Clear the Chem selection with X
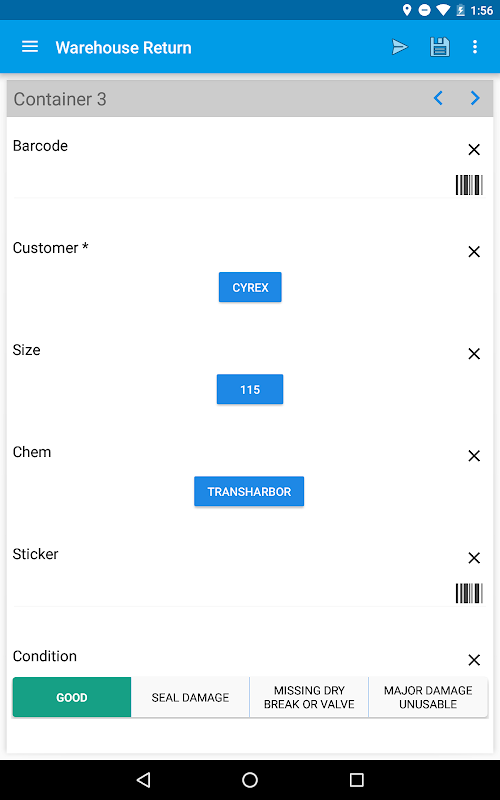Image resolution: width=500 pixels, height=800 pixels. (x=474, y=456)
